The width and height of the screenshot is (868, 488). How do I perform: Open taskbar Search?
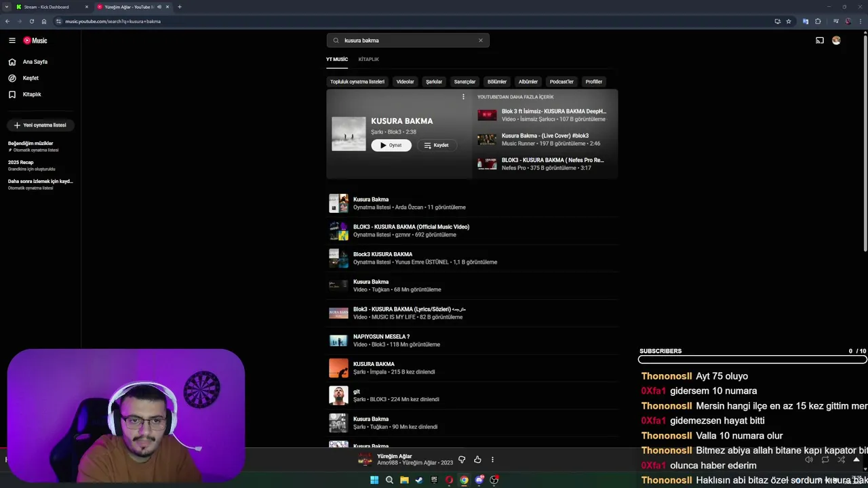(x=389, y=480)
